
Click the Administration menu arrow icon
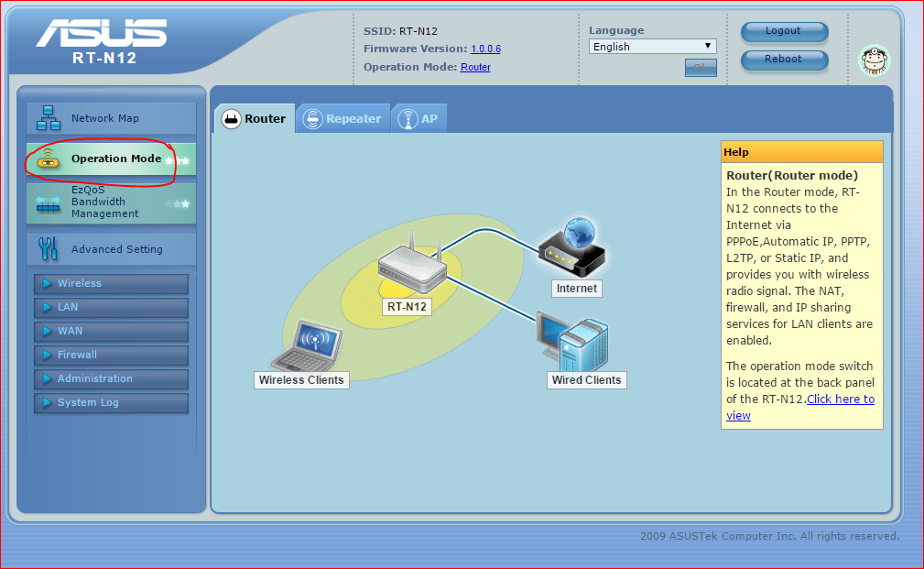coord(47,378)
